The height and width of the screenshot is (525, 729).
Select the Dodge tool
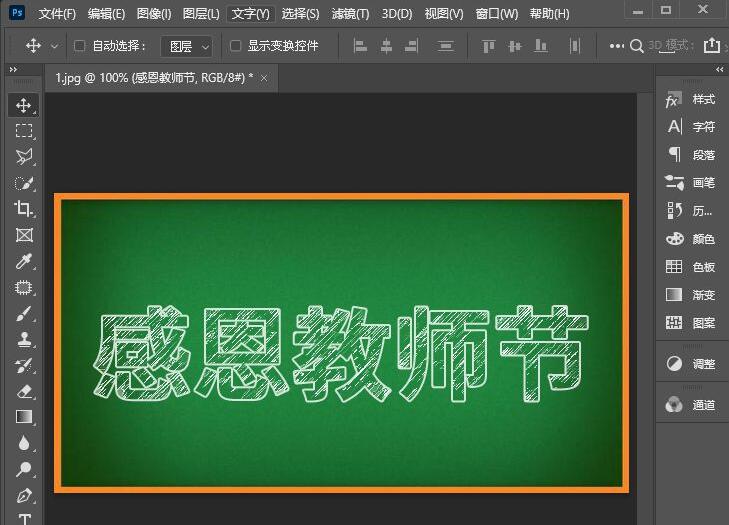[x=24, y=469]
